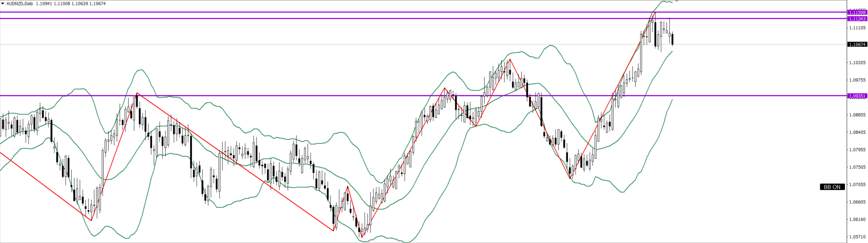Select the second purple line at 1.11343
This screenshot has width=868, height=243.
[312, 19]
